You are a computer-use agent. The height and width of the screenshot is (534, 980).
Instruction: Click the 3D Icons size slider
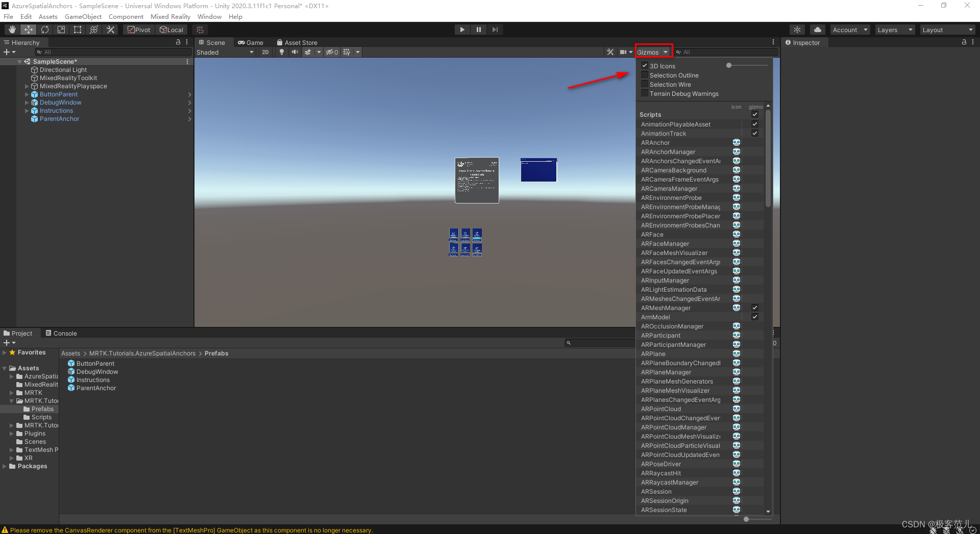tap(747, 65)
